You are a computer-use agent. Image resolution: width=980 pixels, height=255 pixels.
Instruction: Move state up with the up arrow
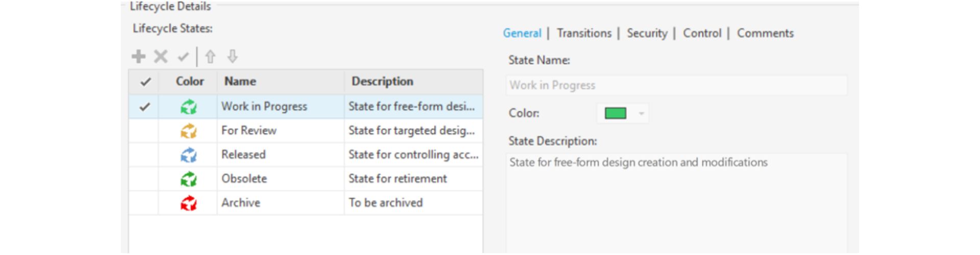tap(210, 57)
